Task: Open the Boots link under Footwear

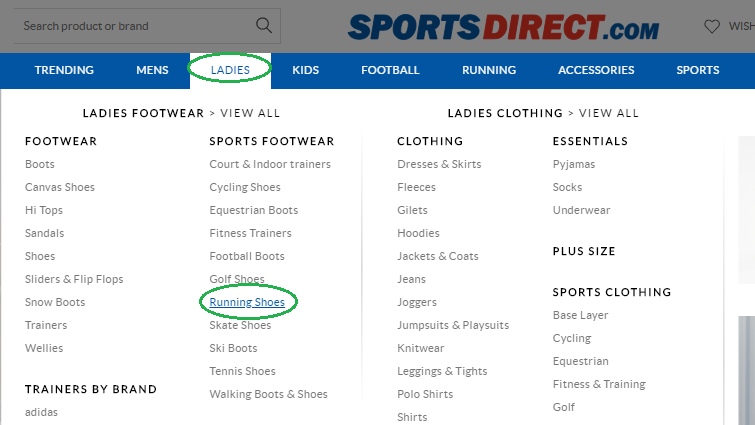Action: pos(40,164)
